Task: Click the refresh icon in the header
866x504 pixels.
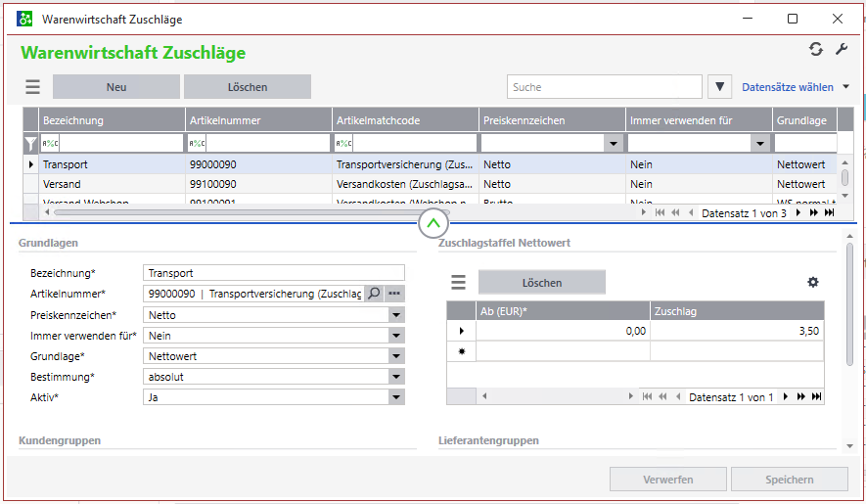Action: click(x=815, y=50)
